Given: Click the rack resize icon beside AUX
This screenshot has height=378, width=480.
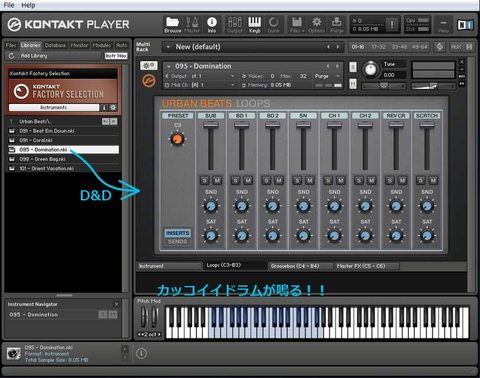Looking at the screenshot, I should [469, 47].
